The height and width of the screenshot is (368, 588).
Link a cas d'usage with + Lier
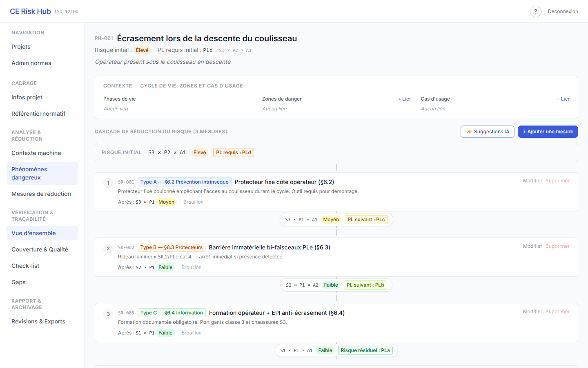[563, 99]
